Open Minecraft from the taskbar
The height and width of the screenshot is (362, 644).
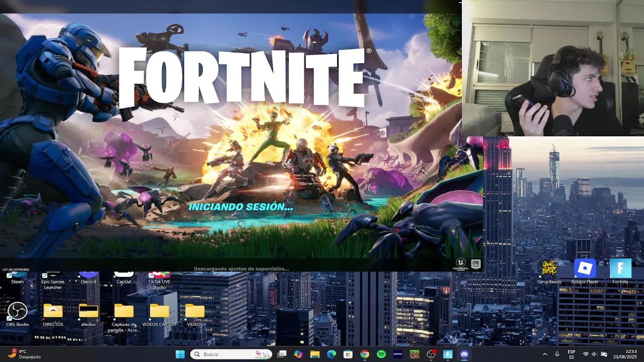click(x=414, y=354)
